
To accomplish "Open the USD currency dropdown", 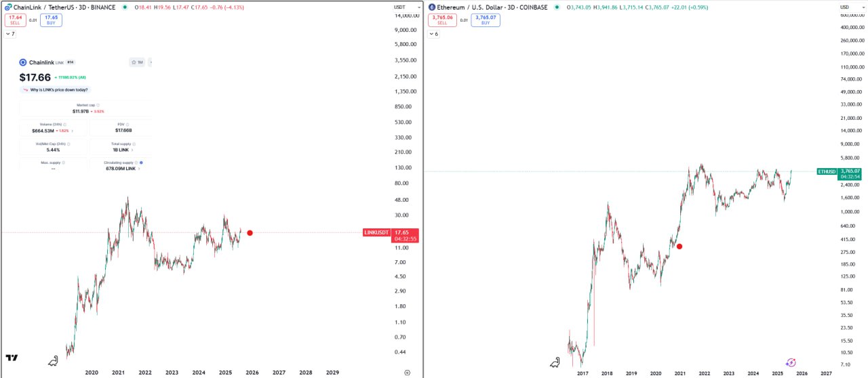I will 844,7.
